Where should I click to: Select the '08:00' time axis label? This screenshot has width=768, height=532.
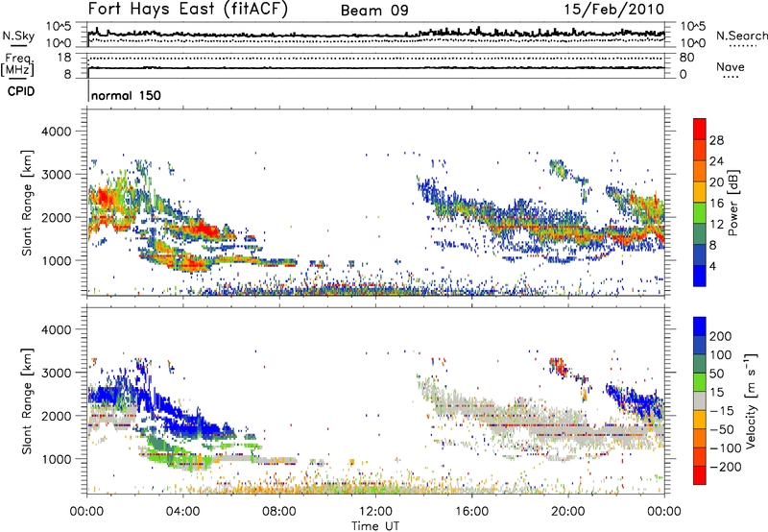point(279,512)
